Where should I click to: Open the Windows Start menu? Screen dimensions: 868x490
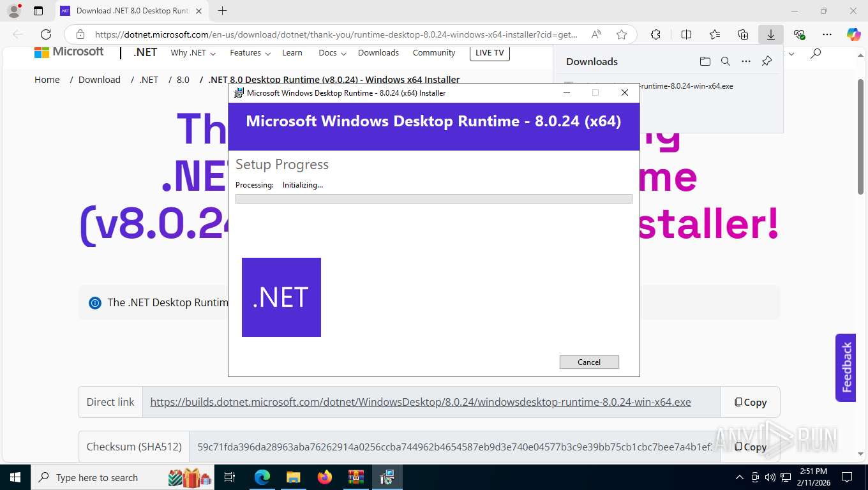coord(15,477)
